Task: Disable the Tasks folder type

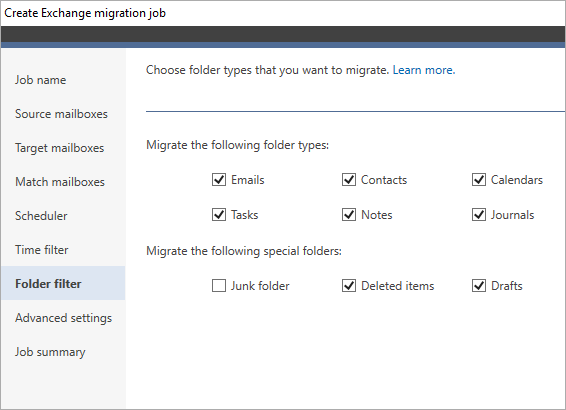Action: tap(219, 215)
